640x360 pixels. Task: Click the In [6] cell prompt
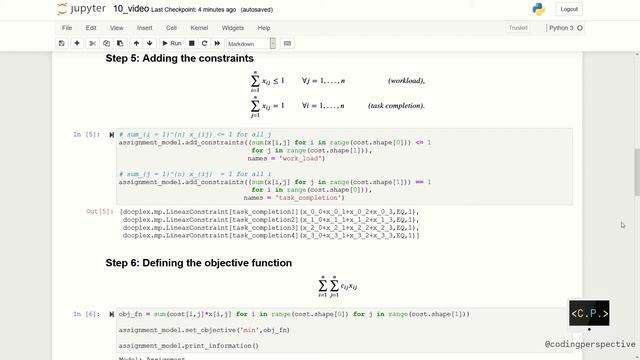click(87, 314)
